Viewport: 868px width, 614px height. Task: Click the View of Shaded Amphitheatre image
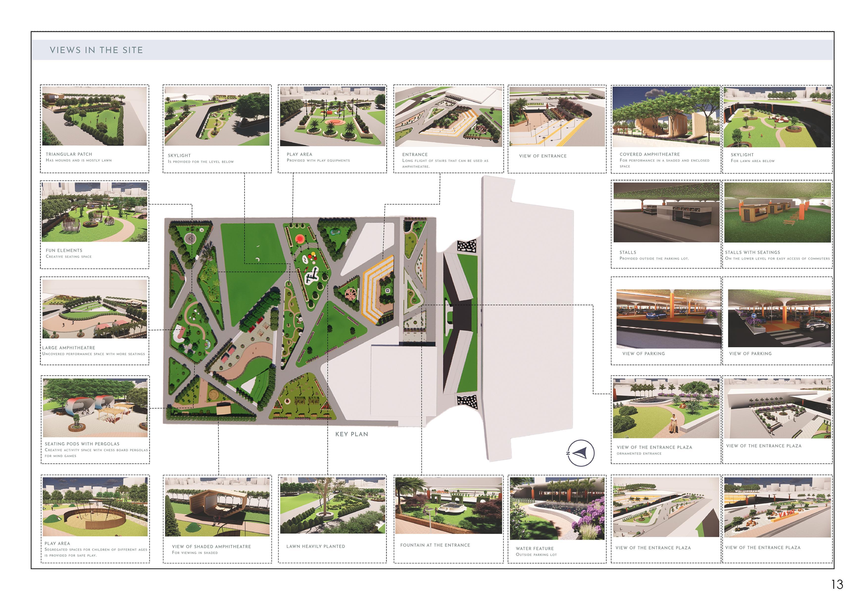[x=217, y=507]
